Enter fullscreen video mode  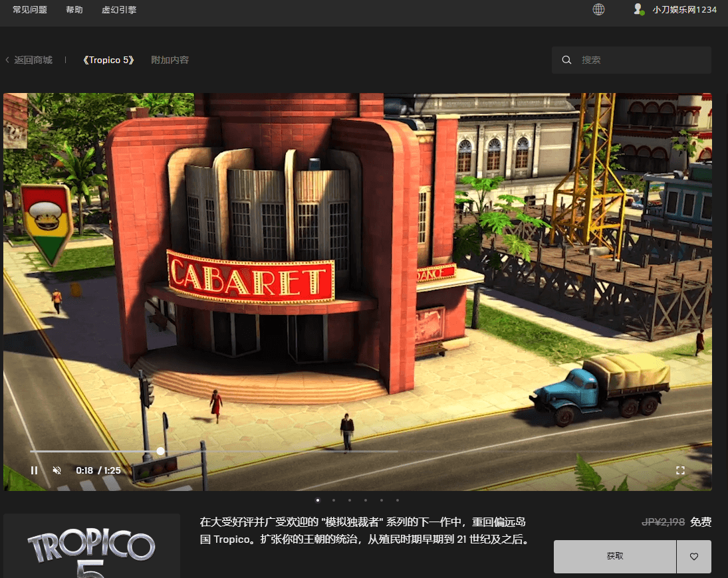click(680, 470)
